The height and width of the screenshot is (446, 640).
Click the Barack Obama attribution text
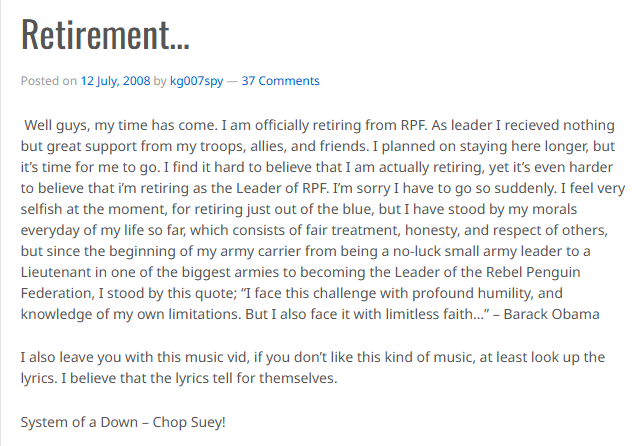[551, 314]
